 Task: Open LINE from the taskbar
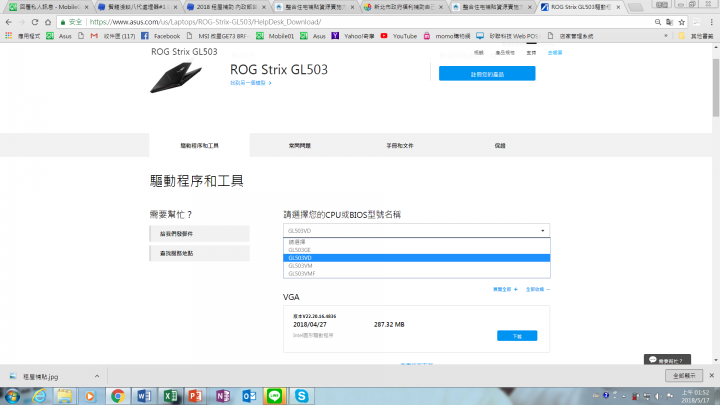point(275,396)
